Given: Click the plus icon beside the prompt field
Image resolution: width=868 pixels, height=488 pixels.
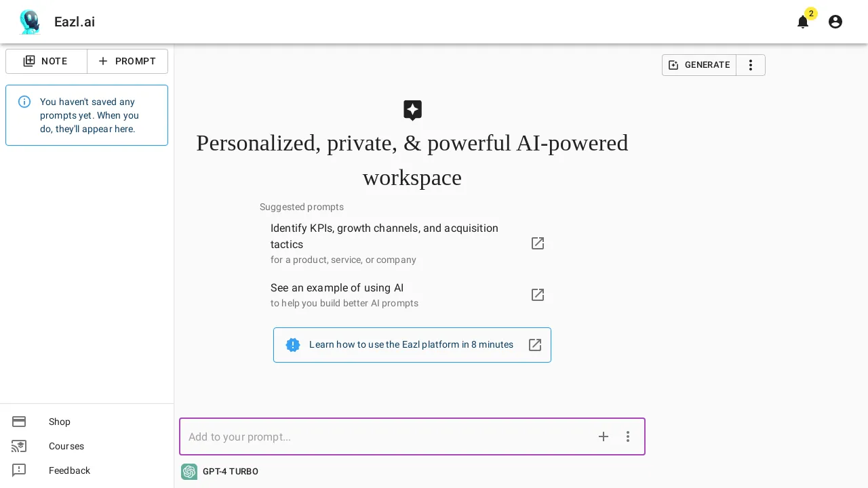Looking at the screenshot, I should pyautogui.click(x=604, y=436).
